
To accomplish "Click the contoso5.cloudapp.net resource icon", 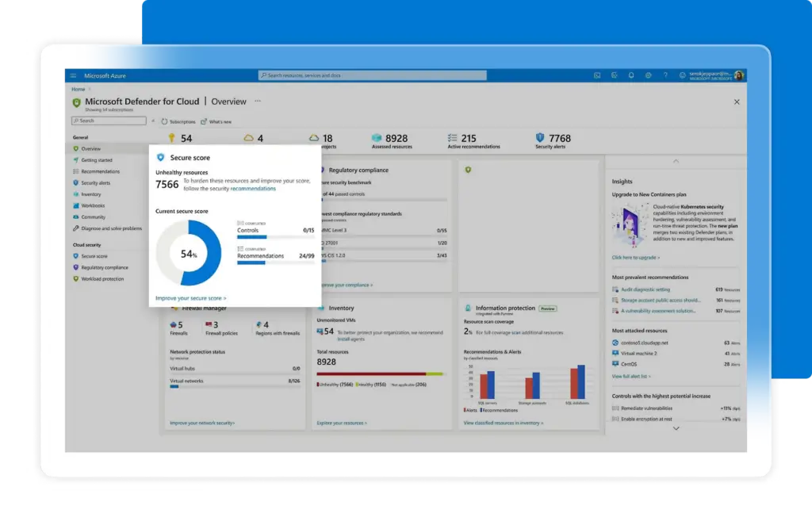I will click(615, 343).
